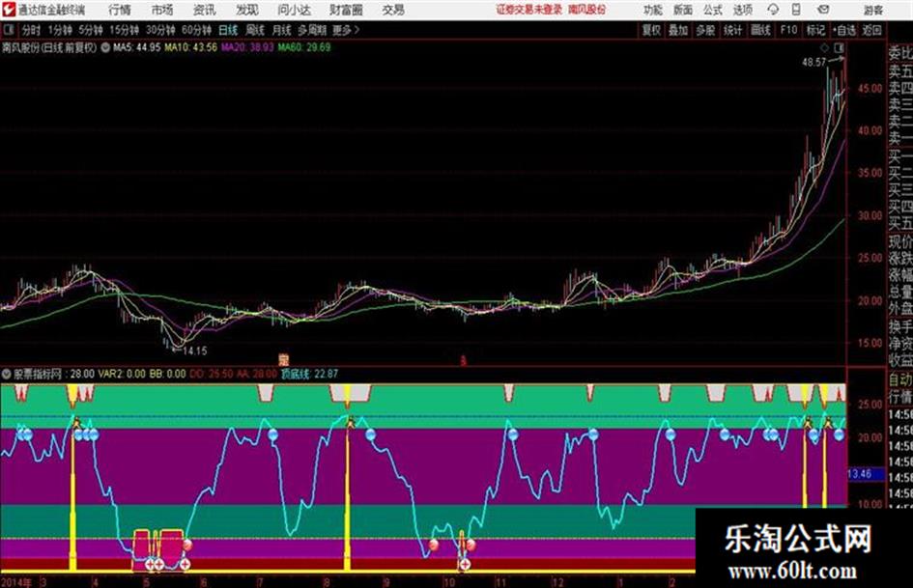Open the 行情 menu

coord(120,10)
